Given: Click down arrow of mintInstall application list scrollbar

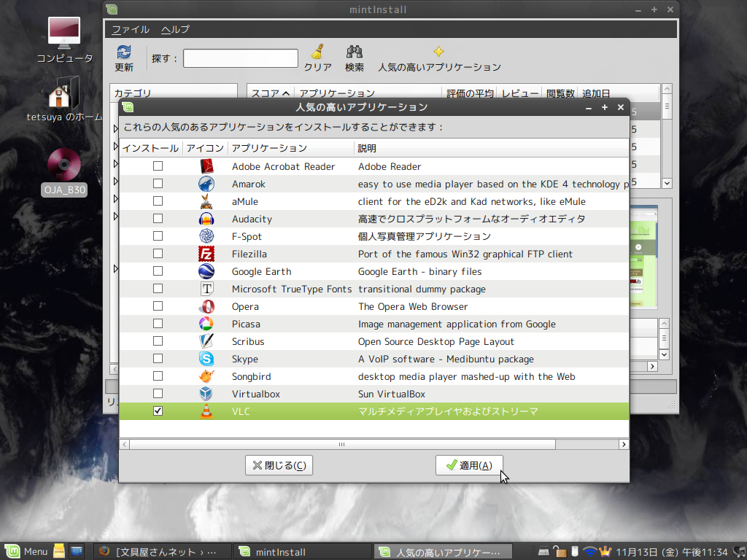Looking at the screenshot, I should click(667, 183).
